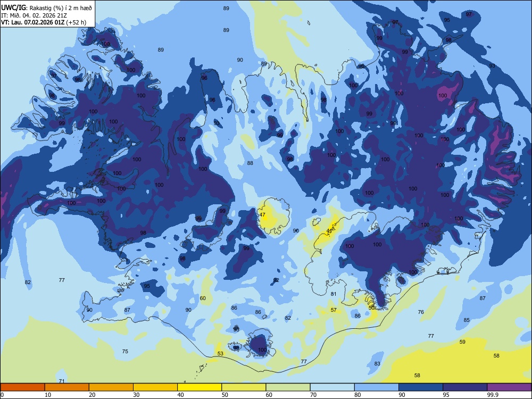532x399 pixels.
Task: Select the 20–30 legend color swatch
Action: (111, 387)
